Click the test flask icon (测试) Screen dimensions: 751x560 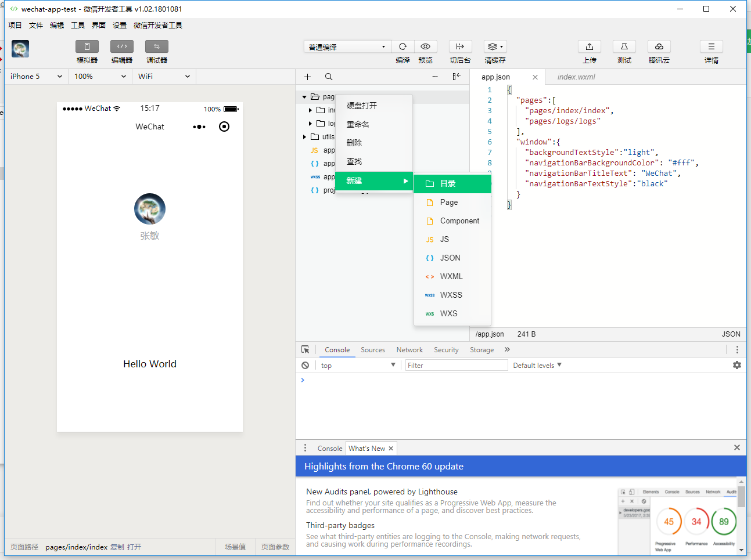(x=624, y=46)
